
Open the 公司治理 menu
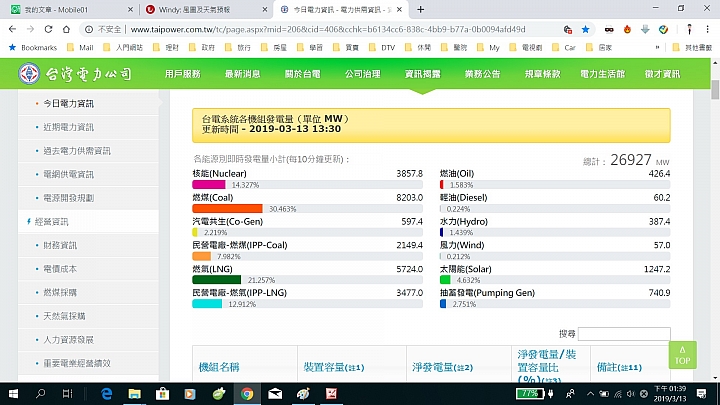363,74
